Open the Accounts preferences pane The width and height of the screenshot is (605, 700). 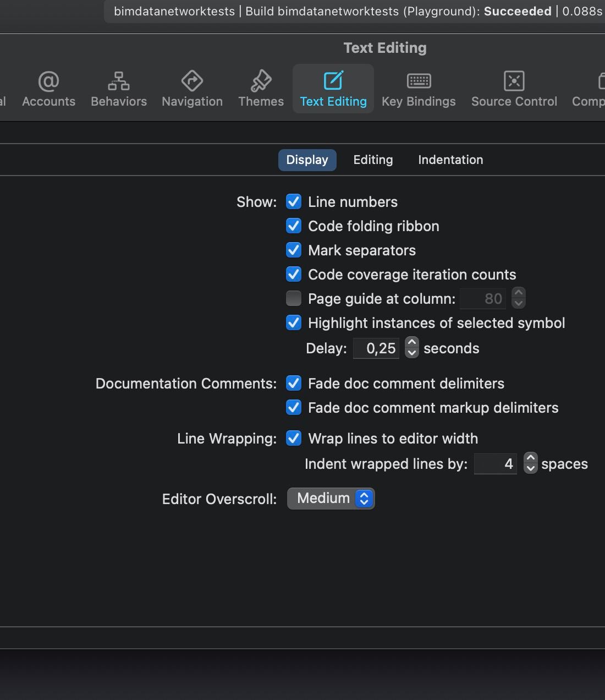coord(48,89)
